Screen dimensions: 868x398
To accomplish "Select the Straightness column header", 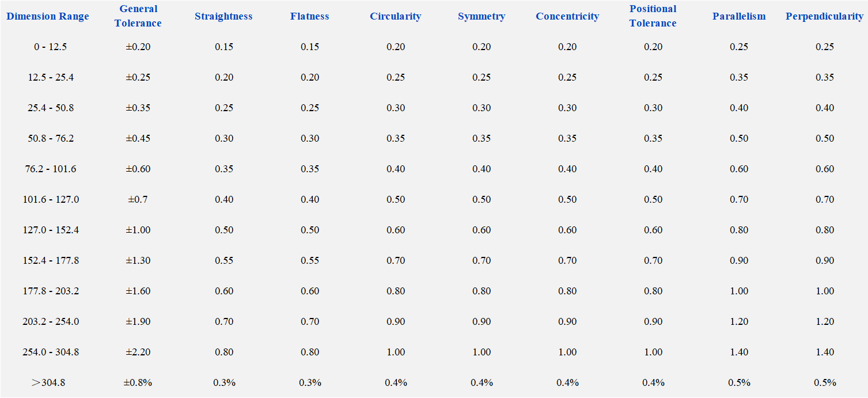I will tap(223, 16).
